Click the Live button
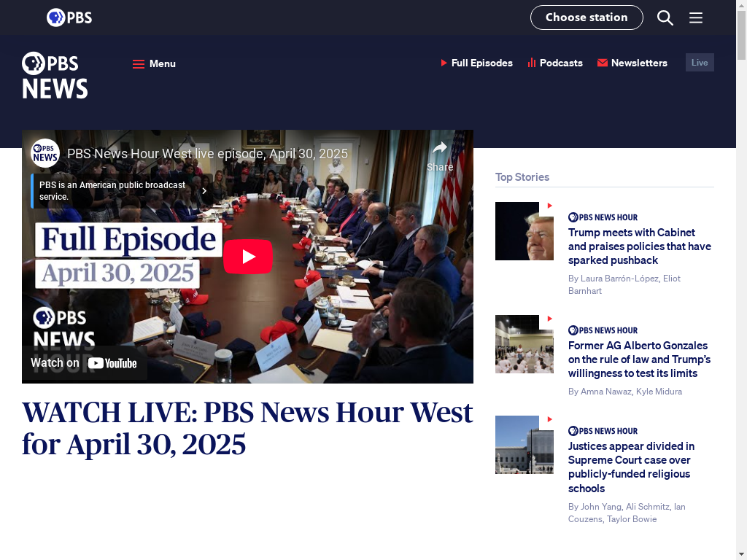747x560 pixels. pos(700,63)
